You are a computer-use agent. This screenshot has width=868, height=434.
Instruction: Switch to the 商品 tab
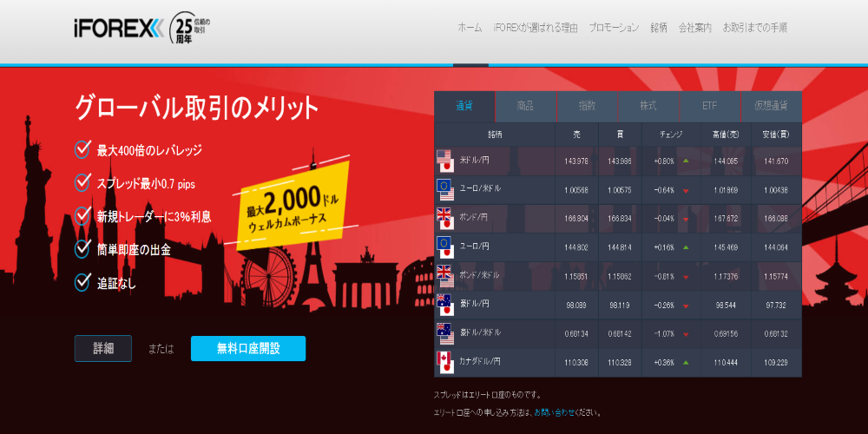(525, 106)
